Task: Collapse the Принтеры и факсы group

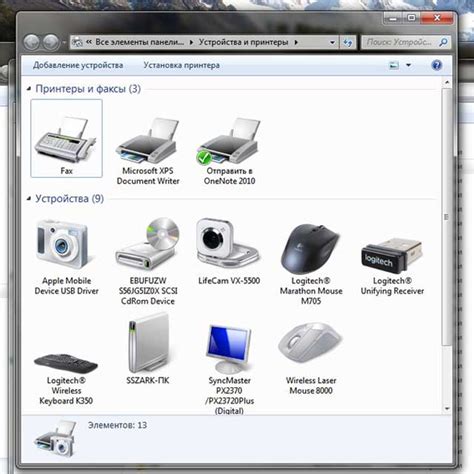Action: pyautogui.click(x=29, y=89)
